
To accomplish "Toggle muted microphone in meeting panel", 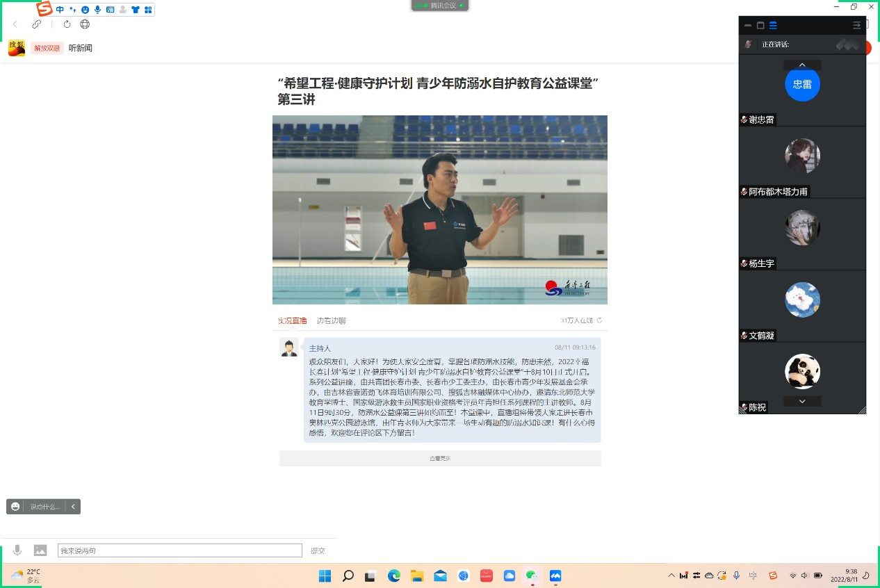I will click(749, 44).
